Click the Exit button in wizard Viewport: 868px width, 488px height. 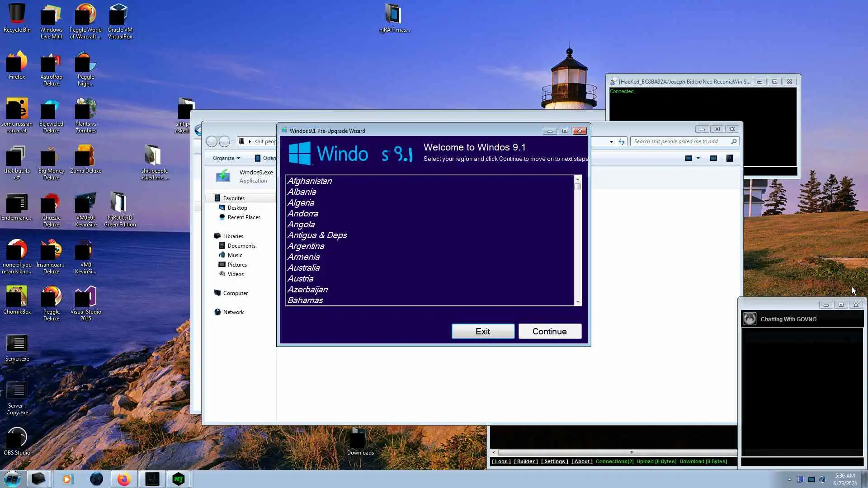483,331
